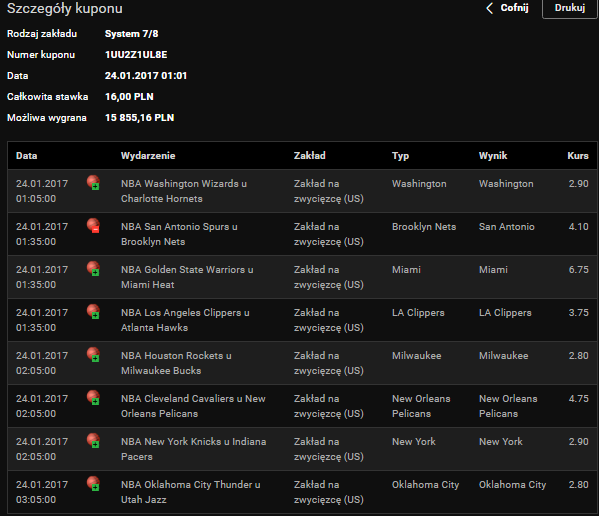Screen dimensions: 599x516
Task: Click basketball icon in Washington Wizards row
Action: [x=93, y=182]
